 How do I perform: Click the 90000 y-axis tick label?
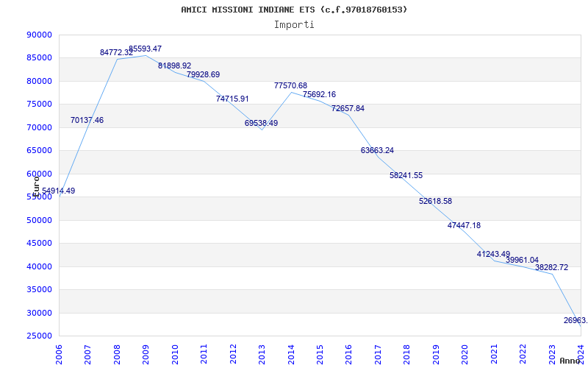point(39,35)
